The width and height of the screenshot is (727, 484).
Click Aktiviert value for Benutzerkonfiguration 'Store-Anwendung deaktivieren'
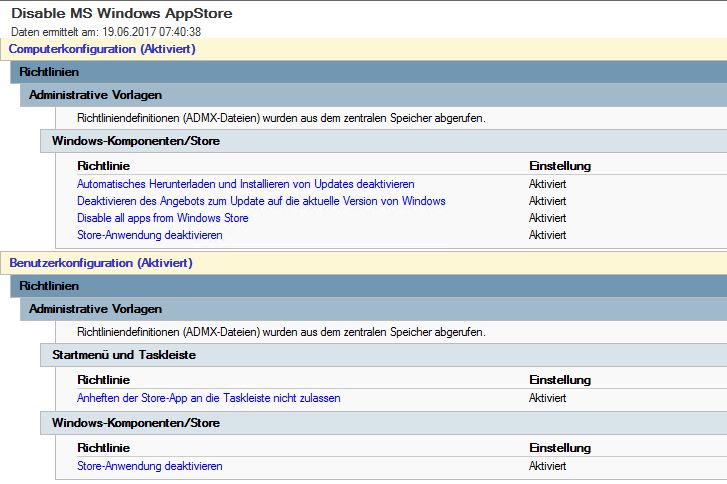click(548, 466)
